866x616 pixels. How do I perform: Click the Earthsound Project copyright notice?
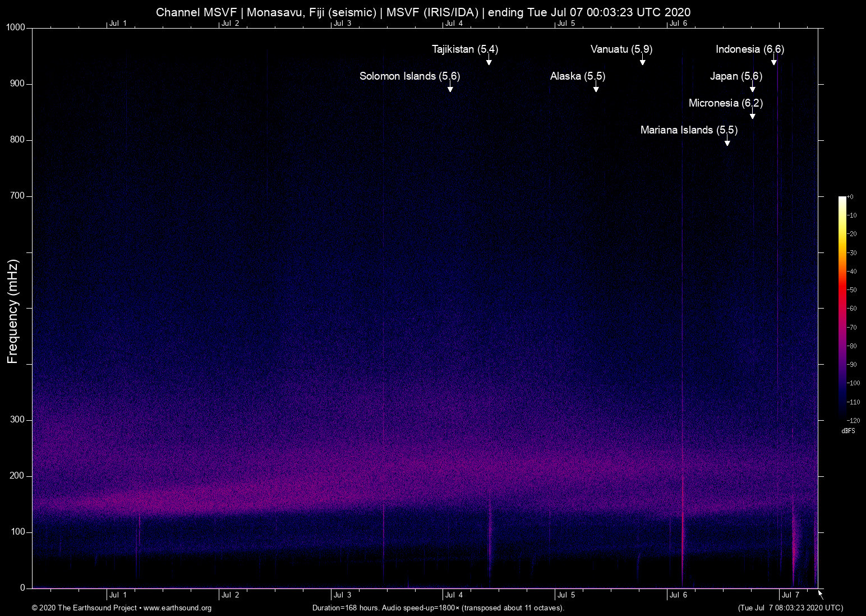(84, 608)
